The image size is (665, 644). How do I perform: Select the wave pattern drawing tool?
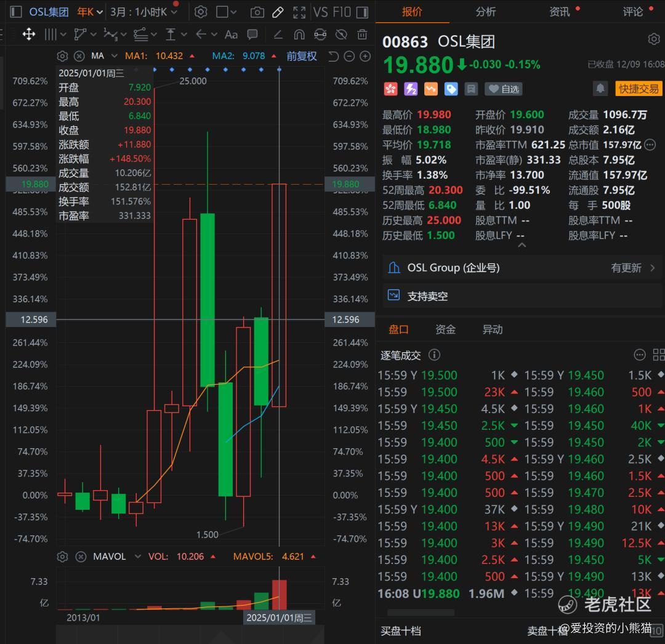tap(110, 34)
